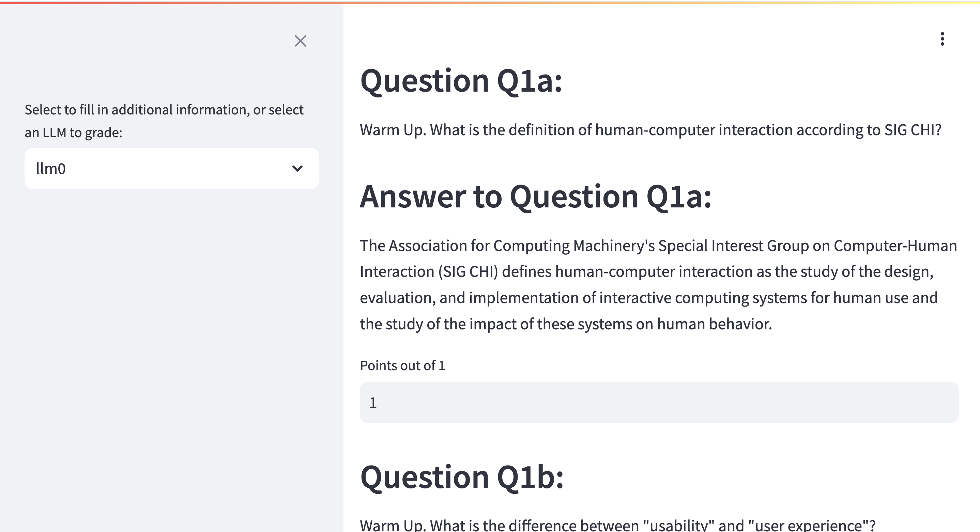Click the word 'Interaction (SIG CHI)' in the answer

pyautogui.click(x=429, y=272)
